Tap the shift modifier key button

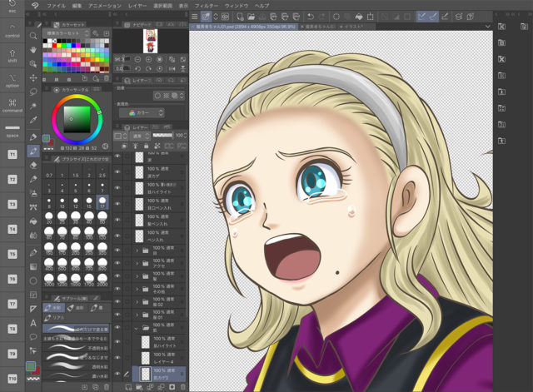[x=12, y=56]
